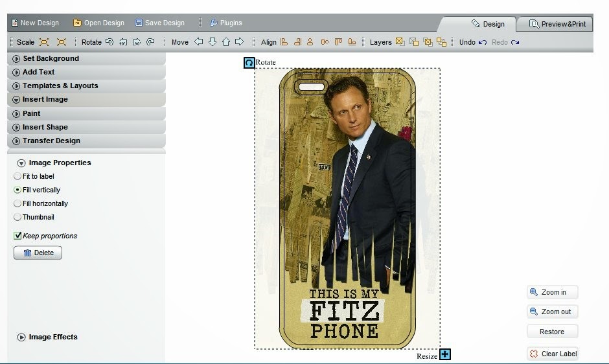Move object down arrow
609x364 pixels.
pos(212,41)
